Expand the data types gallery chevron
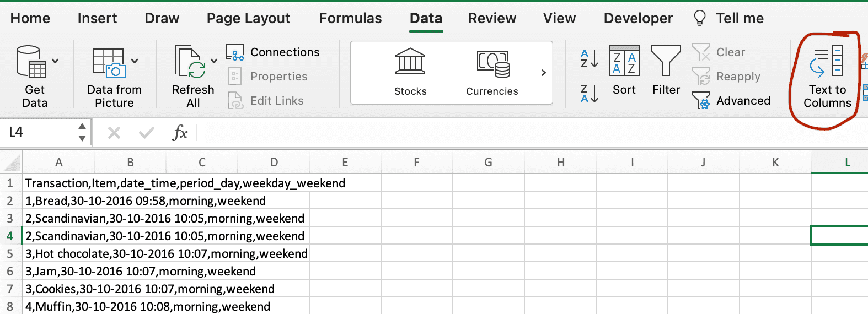 (x=543, y=73)
